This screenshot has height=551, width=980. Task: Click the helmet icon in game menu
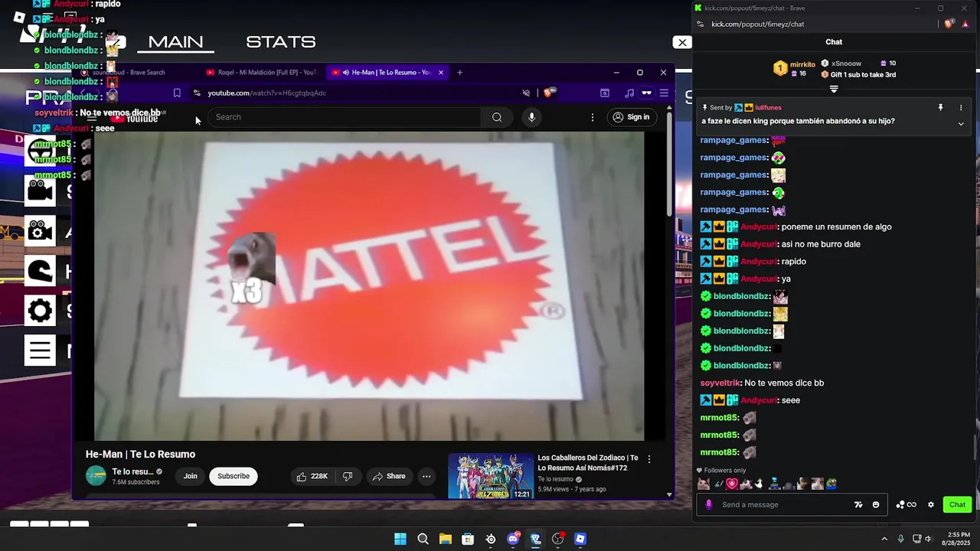(x=40, y=270)
